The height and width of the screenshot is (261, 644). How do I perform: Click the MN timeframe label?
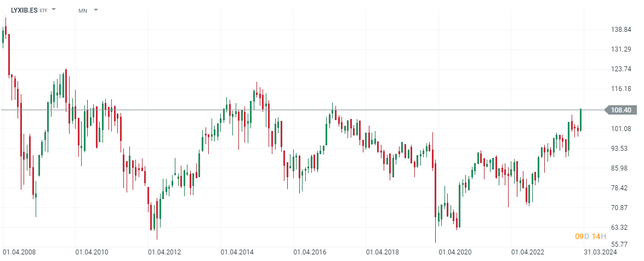(x=83, y=10)
